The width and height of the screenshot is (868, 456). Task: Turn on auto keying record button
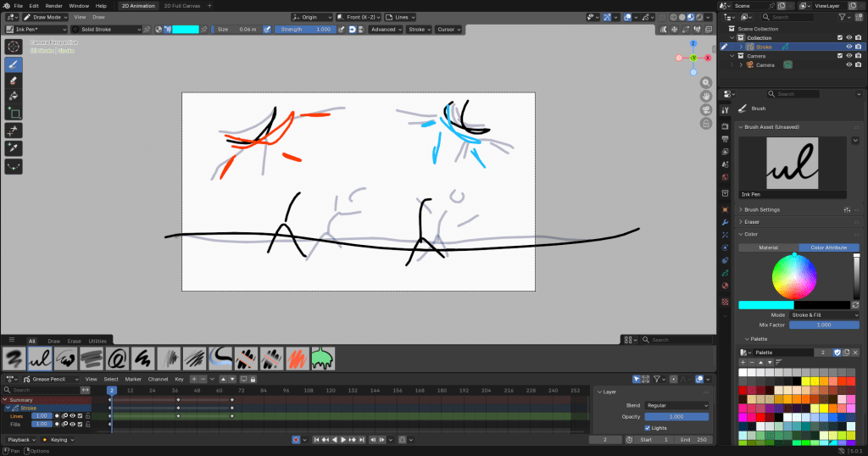296,440
